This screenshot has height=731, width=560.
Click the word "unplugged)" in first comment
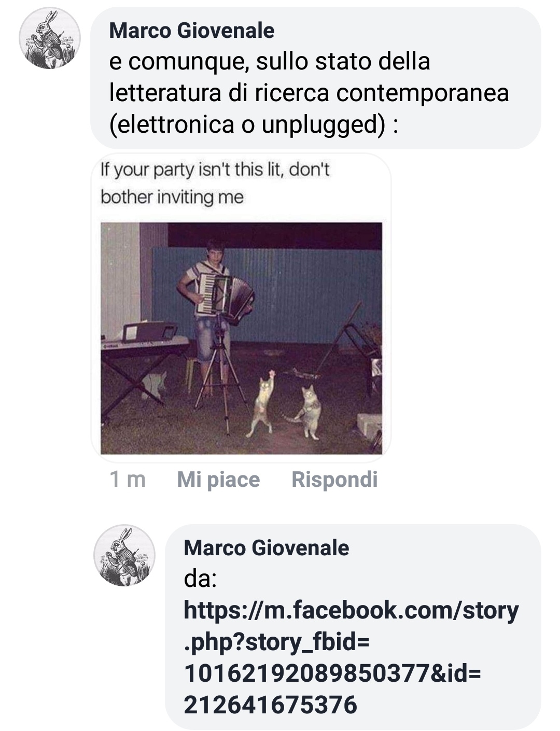326,124
